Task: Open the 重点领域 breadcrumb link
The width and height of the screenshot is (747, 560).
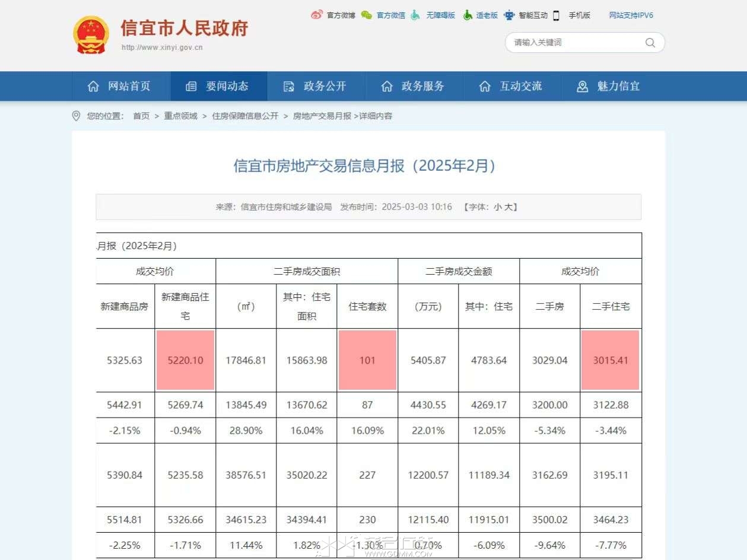Action: tap(180, 116)
